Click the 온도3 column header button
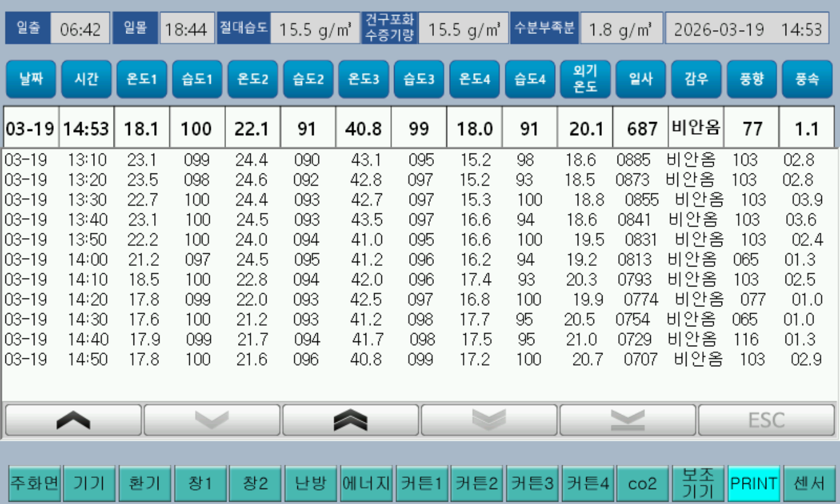Screen dimensions: 840x504 (364, 79)
